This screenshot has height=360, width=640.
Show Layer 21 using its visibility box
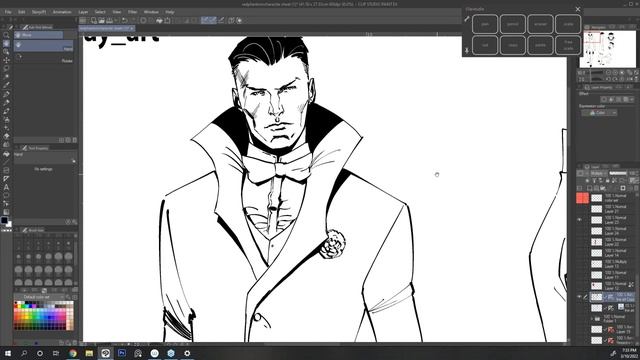click(x=579, y=209)
